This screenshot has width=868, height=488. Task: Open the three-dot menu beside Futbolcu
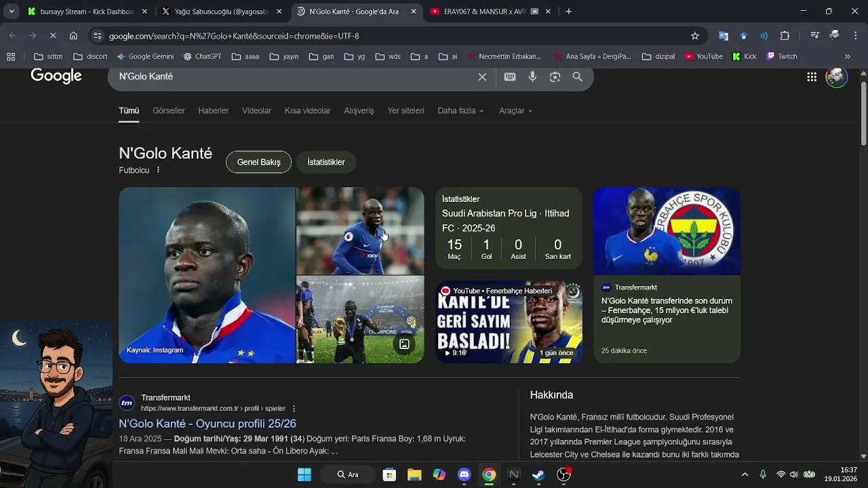(x=158, y=170)
